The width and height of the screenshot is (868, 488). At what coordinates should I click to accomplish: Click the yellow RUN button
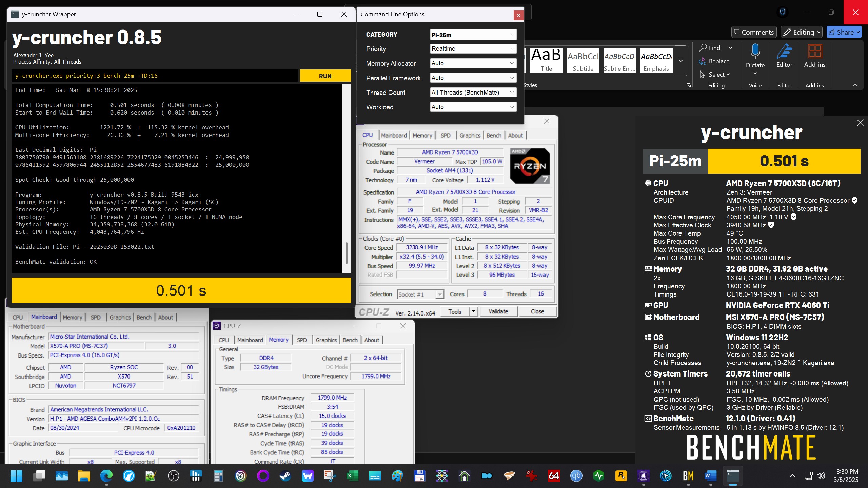pos(325,76)
